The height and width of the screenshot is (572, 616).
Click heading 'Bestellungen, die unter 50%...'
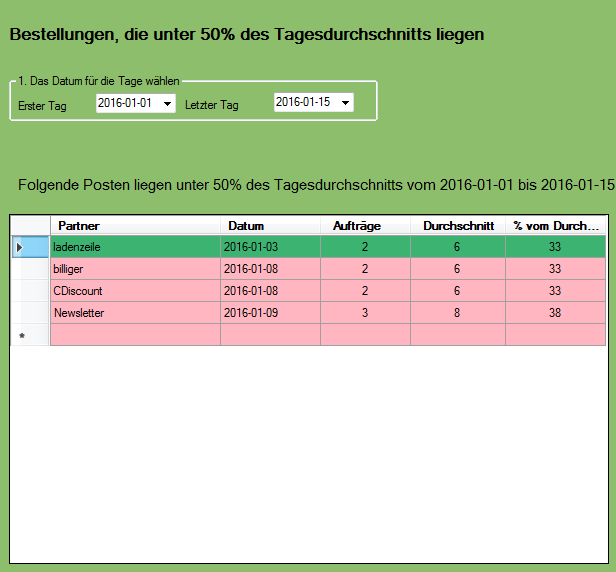tap(247, 34)
